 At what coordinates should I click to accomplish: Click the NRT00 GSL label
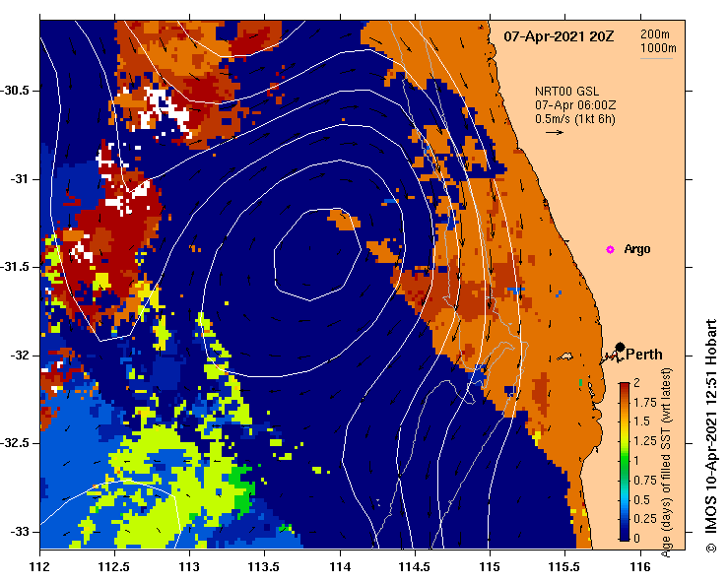tap(566, 92)
